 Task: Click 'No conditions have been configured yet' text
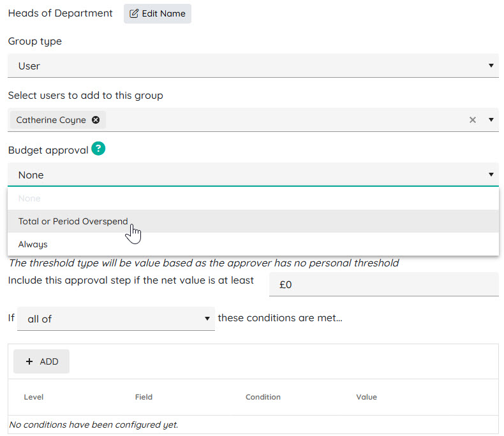94,425
